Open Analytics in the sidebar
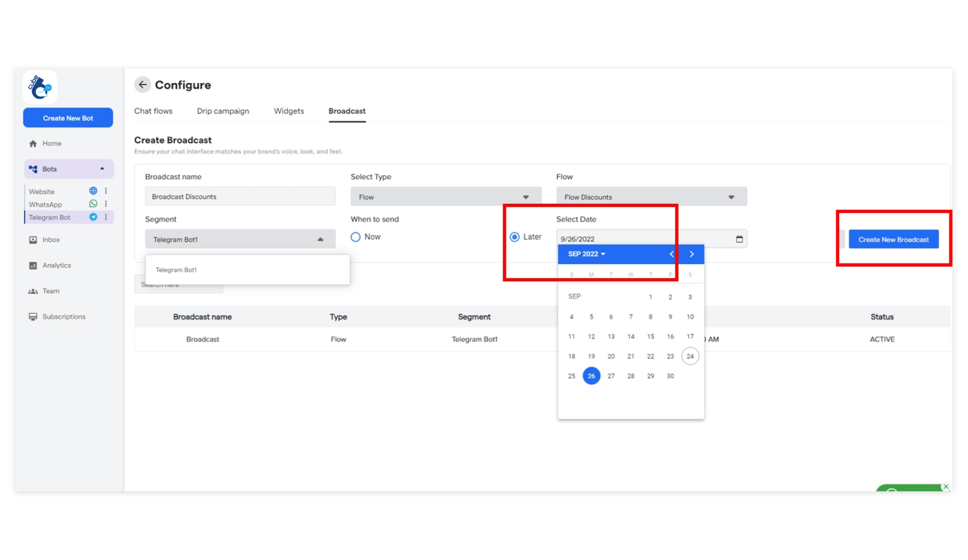Viewport: 968px width, 560px height. pos(57,265)
